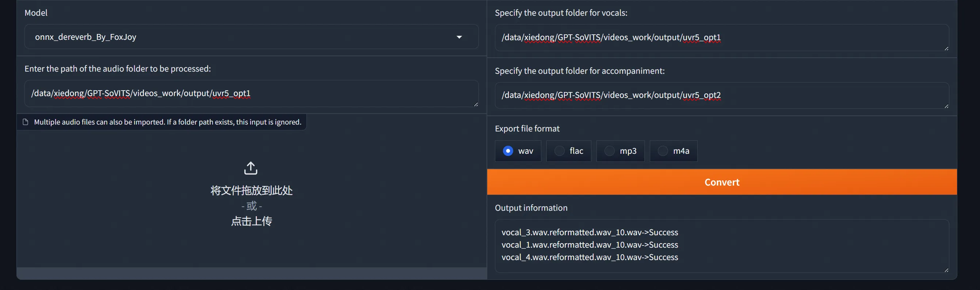Click the file document icon beside Multiple audio files
The height and width of the screenshot is (290, 980).
click(x=26, y=122)
